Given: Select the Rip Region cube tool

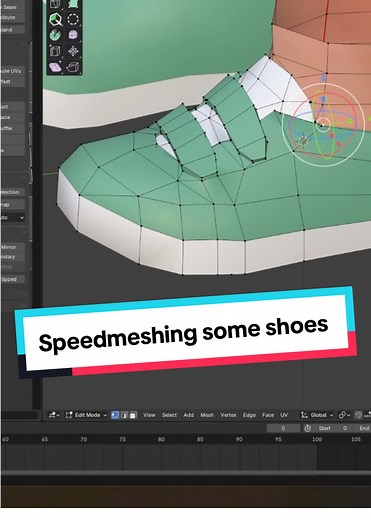Looking at the screenshot, I should click(73, 67).
